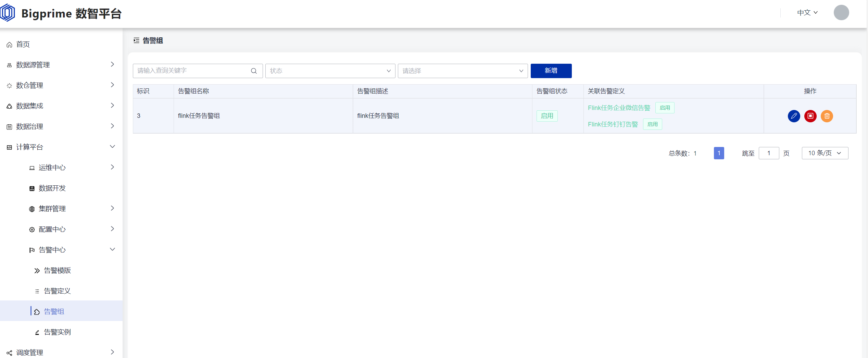Click the 数据治理 sidebar icon
The height and width of the screenshot is (358, 868).
click(9, 127)
